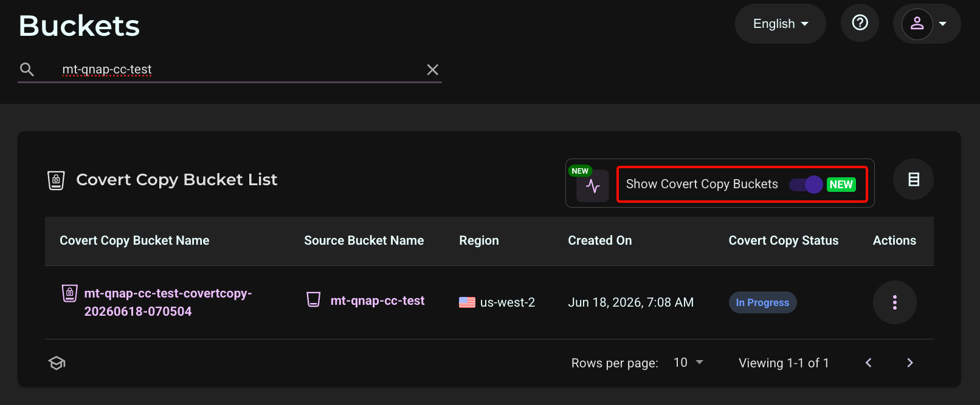Click the covert copy bucket lock icon
Screen dimensions: 980x405
(70, 293)
